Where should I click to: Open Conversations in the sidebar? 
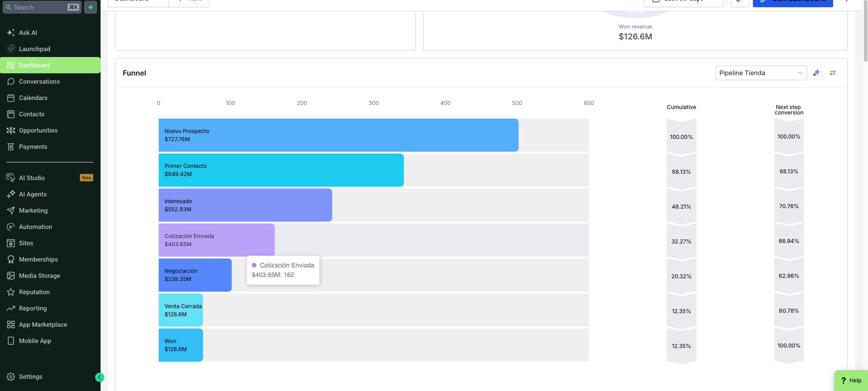pos(50,81)
